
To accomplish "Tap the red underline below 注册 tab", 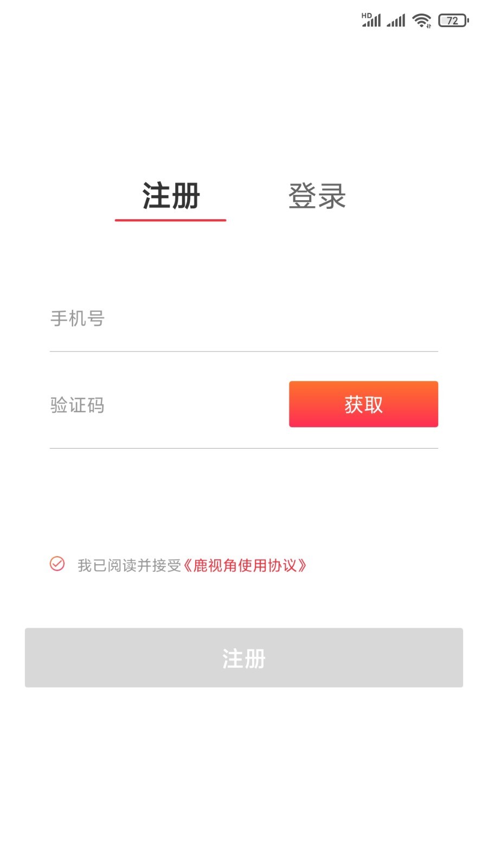I will (170, 220).
